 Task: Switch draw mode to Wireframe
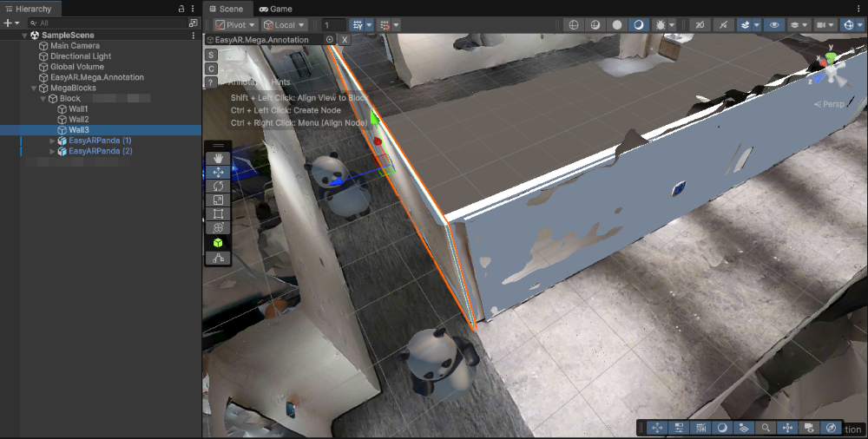[x=574, y=25]
